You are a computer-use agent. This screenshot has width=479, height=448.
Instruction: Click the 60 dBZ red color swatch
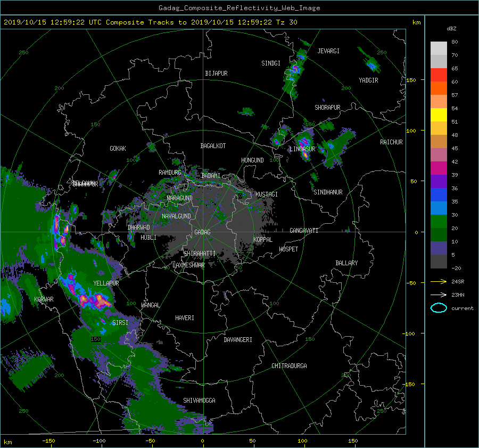pos(439,75)
